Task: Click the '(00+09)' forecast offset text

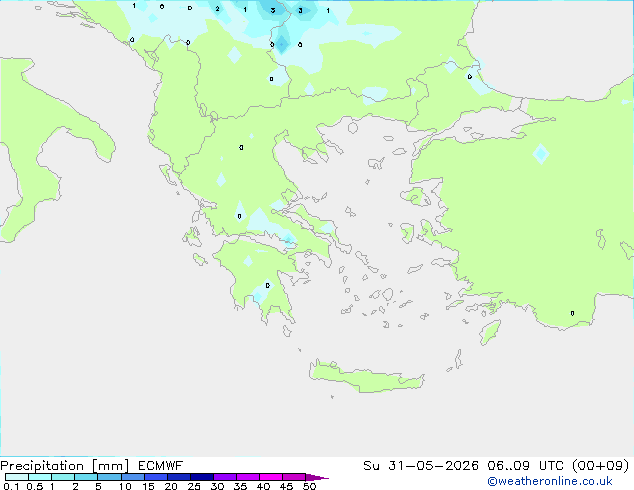Action: (x=601, y=466)
